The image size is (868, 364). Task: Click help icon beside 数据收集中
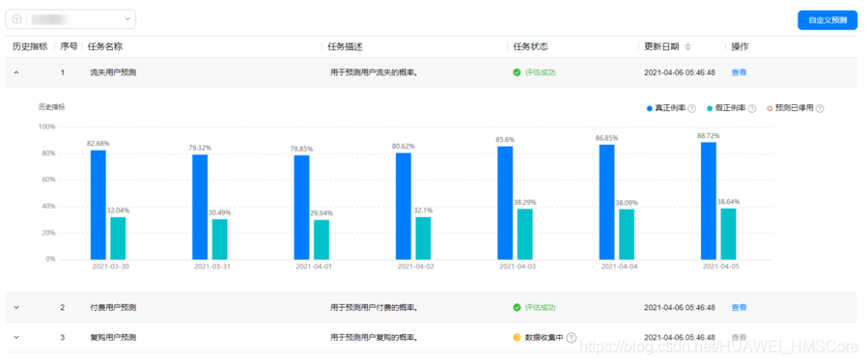572,337
